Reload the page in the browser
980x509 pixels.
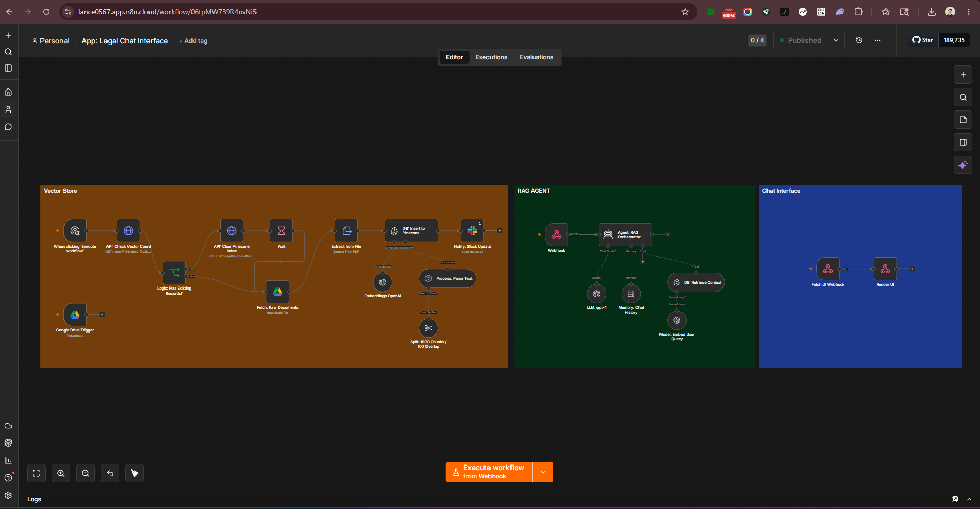[46, 12]
